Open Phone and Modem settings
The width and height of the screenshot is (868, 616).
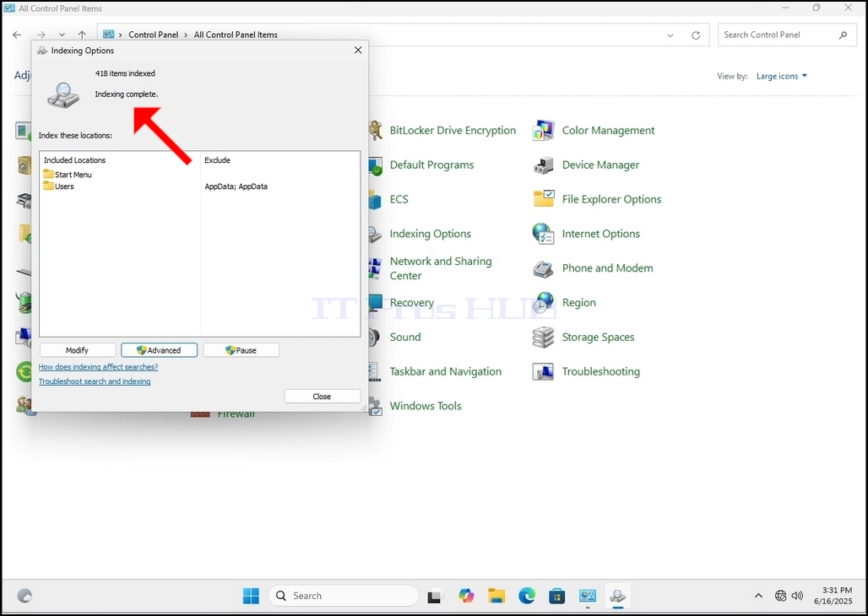tap(607, 267)
